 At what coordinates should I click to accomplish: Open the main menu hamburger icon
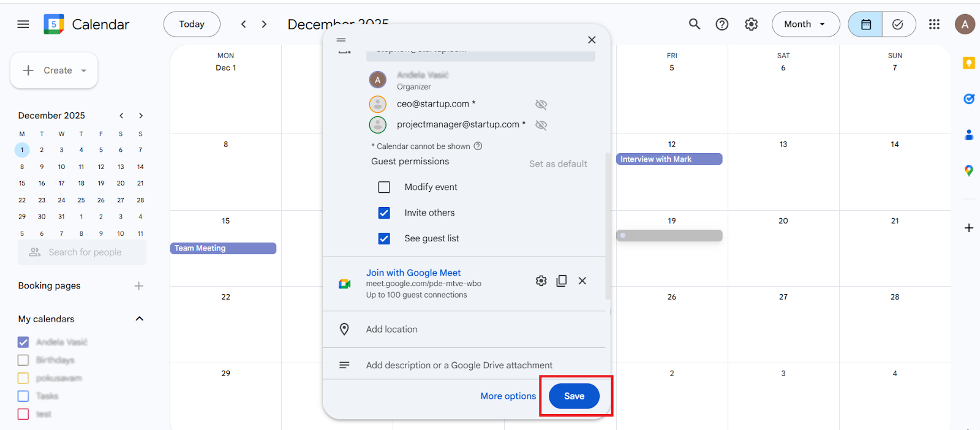point(23,25)
